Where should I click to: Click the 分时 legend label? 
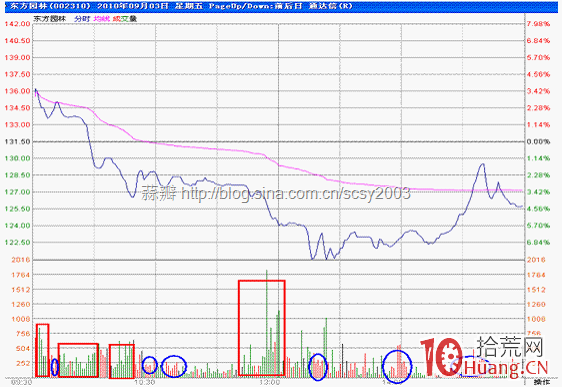coord(82,19)
